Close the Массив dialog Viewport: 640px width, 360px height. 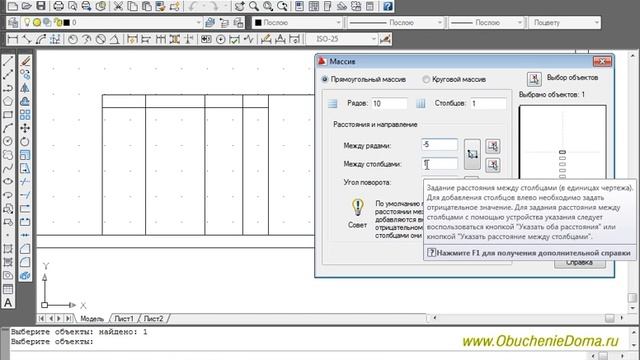(x=602, y=61)
